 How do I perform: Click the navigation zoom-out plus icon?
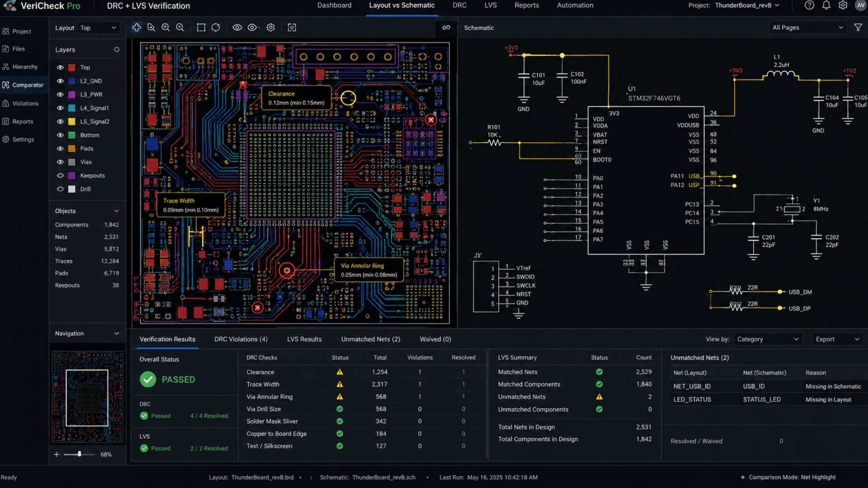pyautogui.click(x=57, y=455)
